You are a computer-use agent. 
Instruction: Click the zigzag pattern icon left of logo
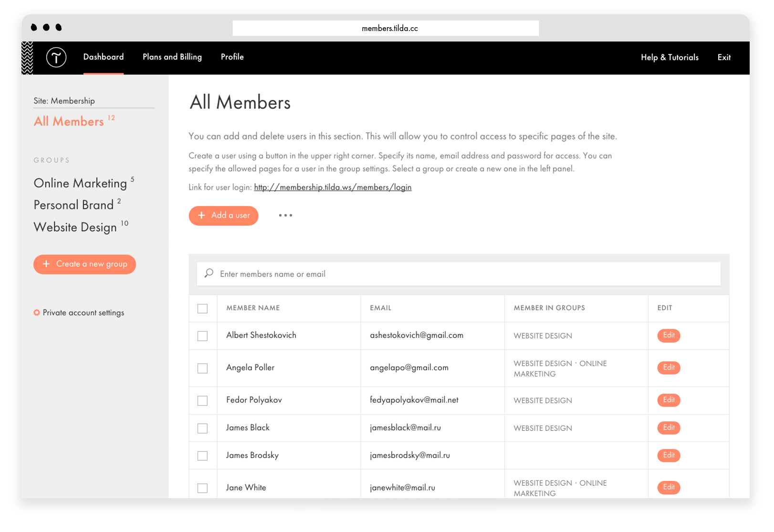click(x=28, y=57)
